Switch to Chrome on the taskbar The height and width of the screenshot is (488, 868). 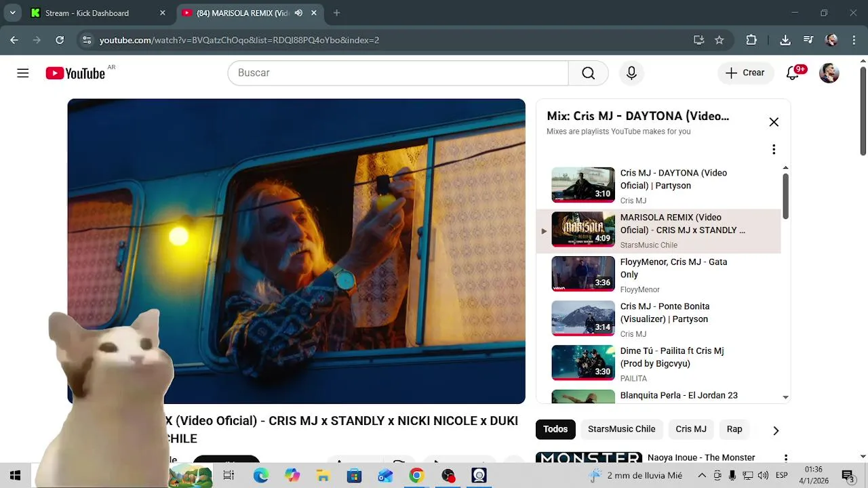[416, 475]
